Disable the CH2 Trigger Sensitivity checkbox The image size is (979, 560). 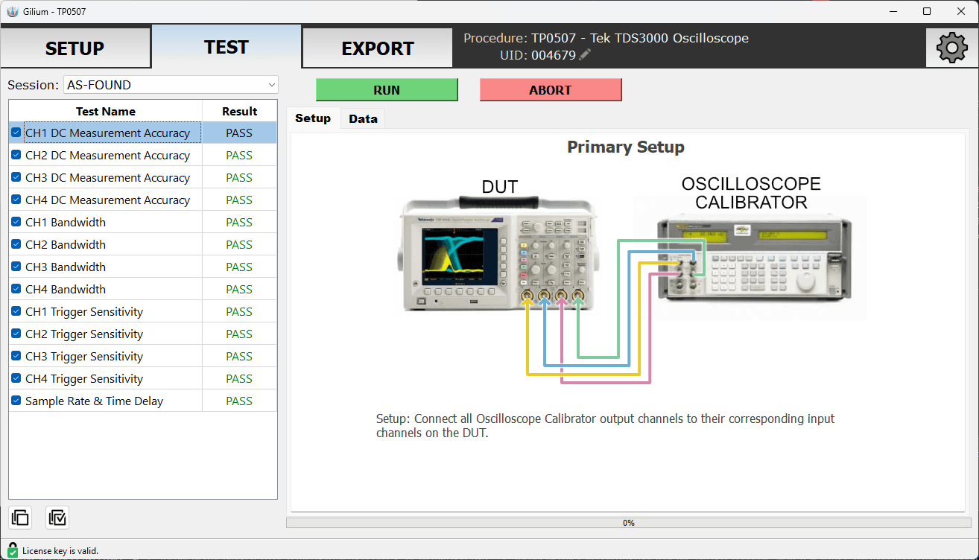[16, 334]
